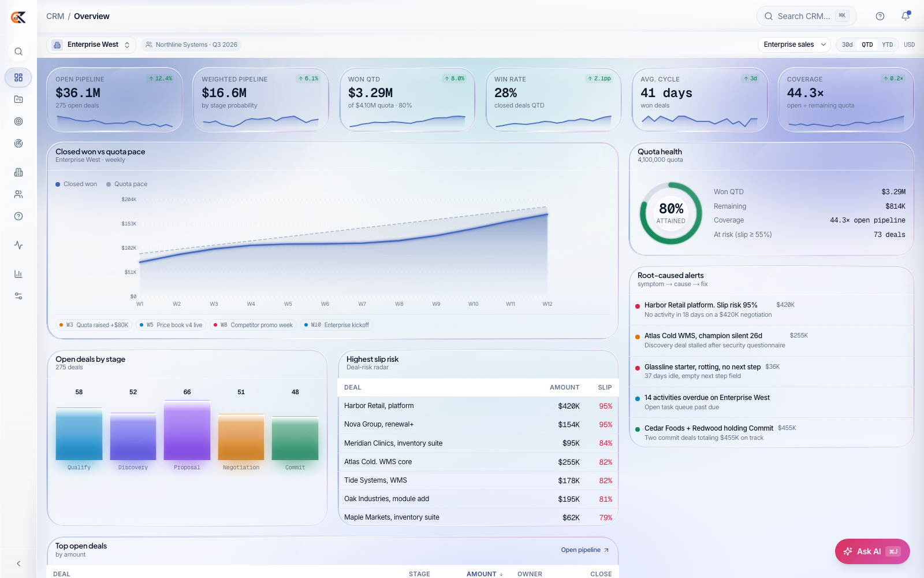Viewport: 924px width, 578px height.
Task: Click the Qualify stage bar
Action: tap(79, 434)
